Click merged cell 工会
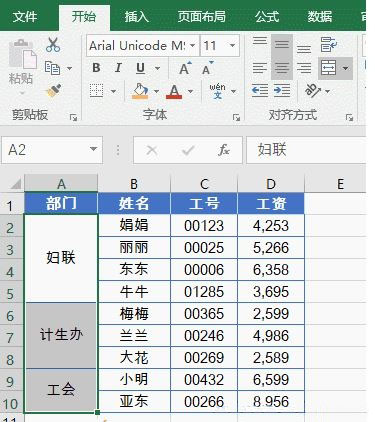Image resolution: width=375 pixels, height=422 pixels. point(61,390)
